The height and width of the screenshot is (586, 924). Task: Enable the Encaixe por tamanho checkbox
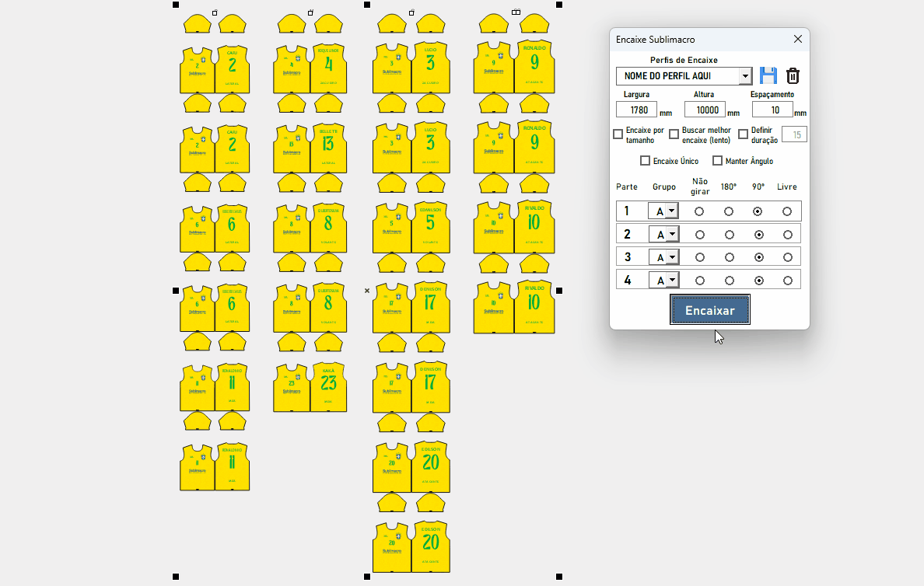click(x=618, y=134)
